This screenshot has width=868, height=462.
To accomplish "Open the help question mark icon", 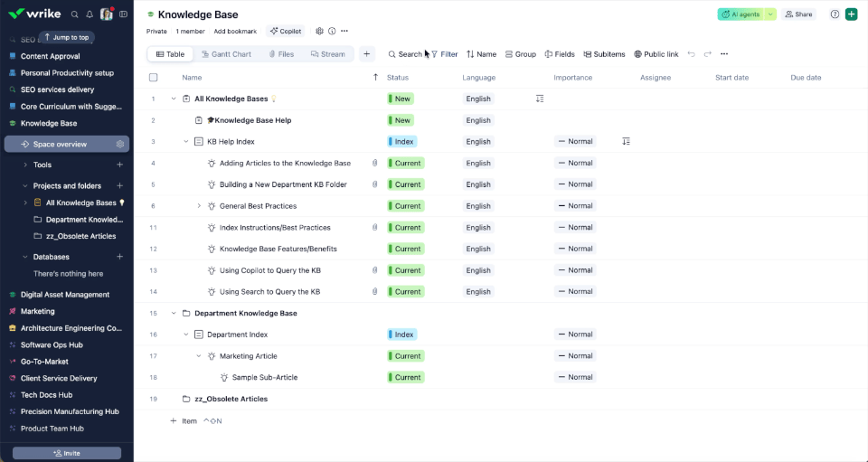I will pyautogui.click(x=835, y=14).
